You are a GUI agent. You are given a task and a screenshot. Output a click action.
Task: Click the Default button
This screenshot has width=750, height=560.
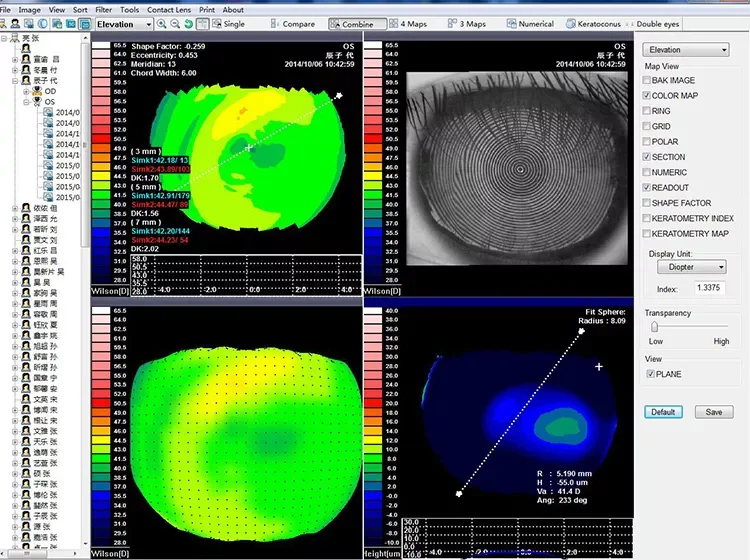pos(662,412)
